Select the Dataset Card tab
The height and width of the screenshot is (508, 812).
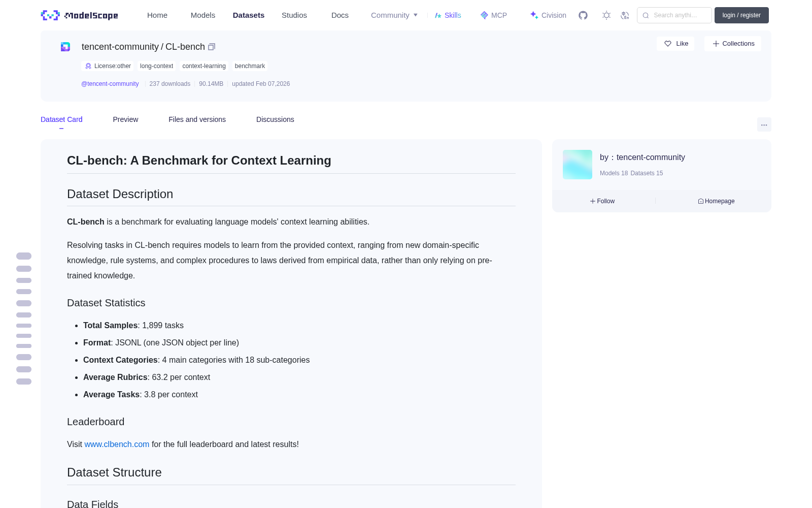(x=61, y=119)
